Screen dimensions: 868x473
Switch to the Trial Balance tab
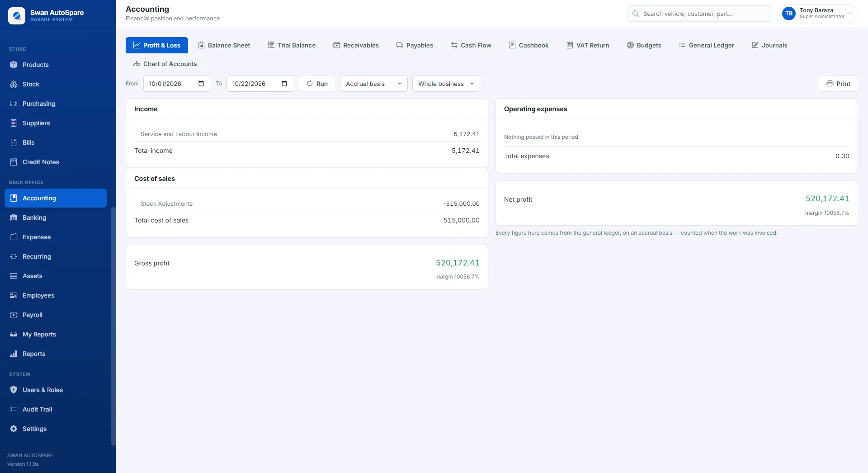(292, 45)
